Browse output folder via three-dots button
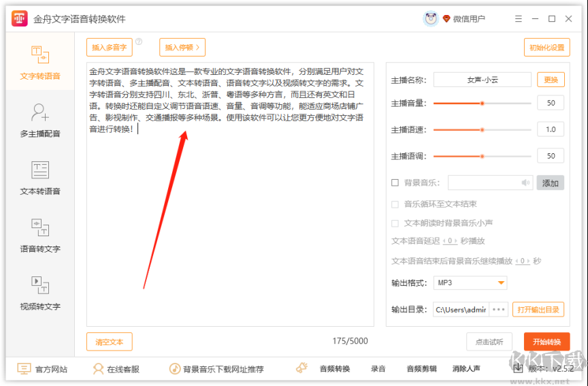Screen dimensions: 588x386 499,310
